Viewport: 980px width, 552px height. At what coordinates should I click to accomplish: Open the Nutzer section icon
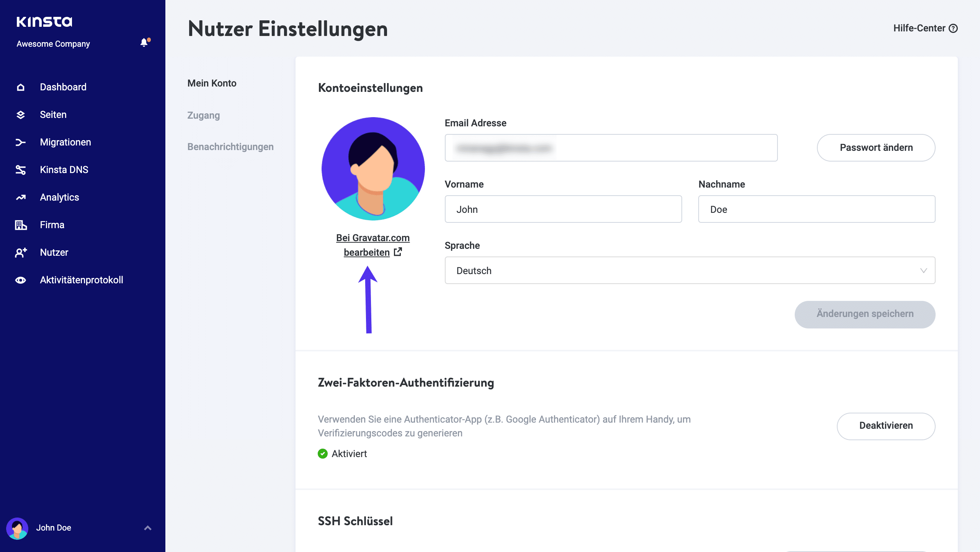coord(20,252)
